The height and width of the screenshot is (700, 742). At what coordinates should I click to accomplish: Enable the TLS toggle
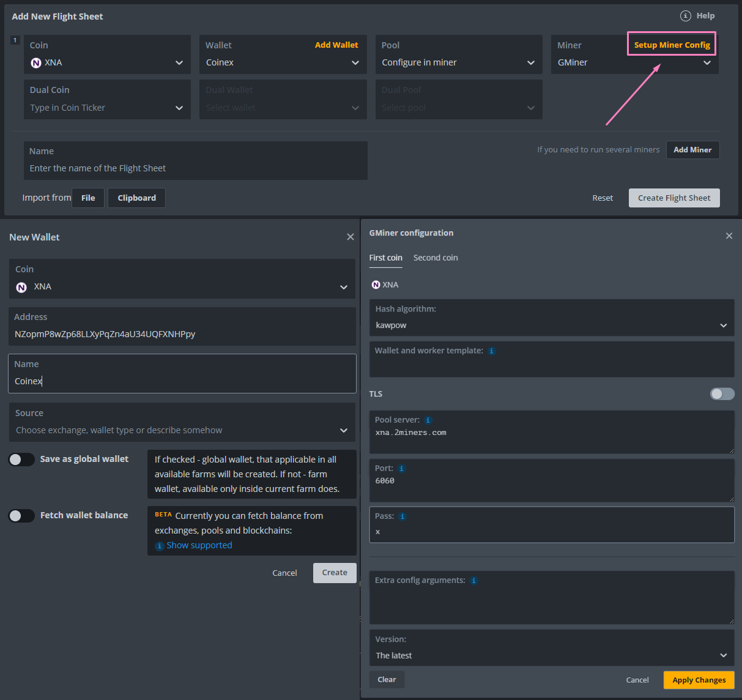[x=722, y=393]
